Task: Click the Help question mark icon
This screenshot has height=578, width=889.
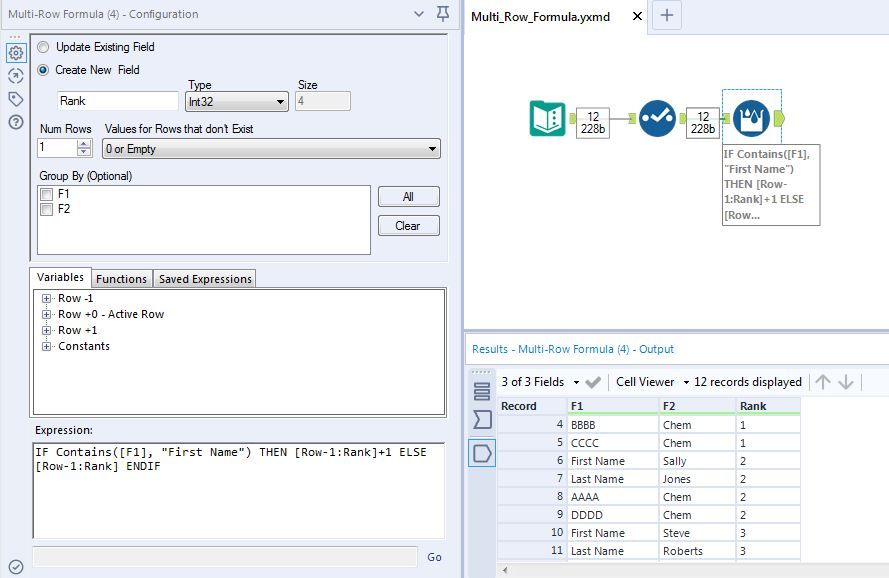Action: point(15,122)
